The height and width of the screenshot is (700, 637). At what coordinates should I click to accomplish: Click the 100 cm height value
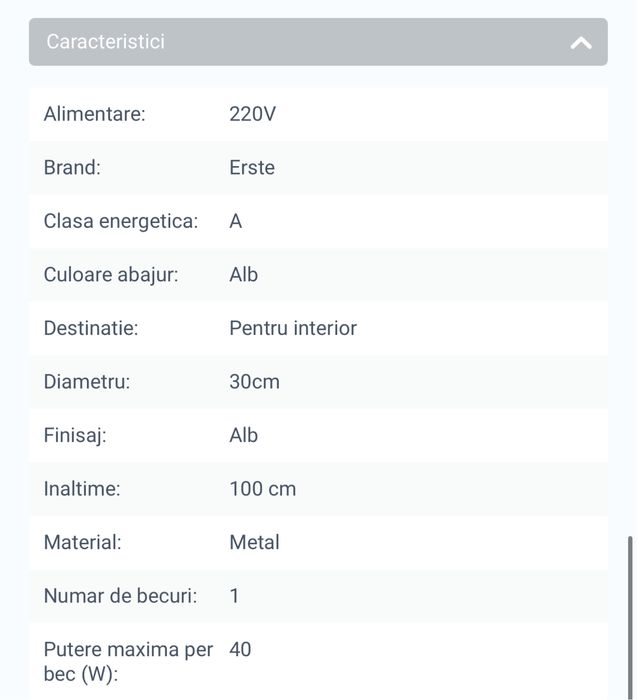pos(263,489)
